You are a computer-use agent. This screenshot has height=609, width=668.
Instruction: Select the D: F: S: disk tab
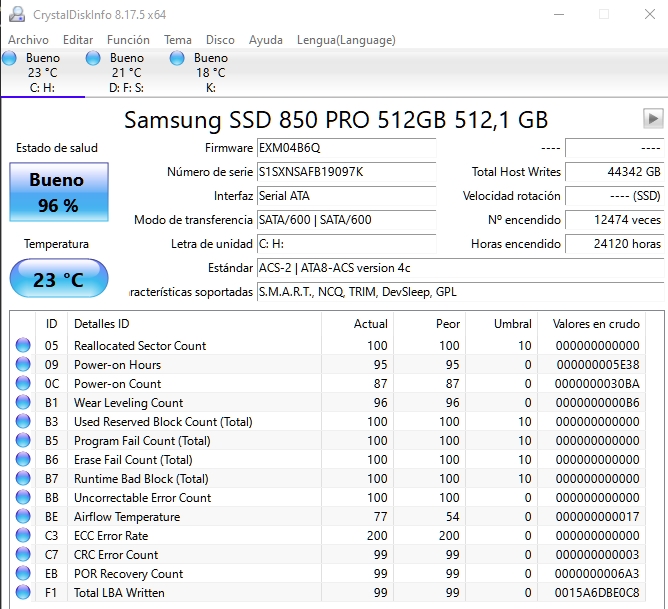tap(127, 73)
